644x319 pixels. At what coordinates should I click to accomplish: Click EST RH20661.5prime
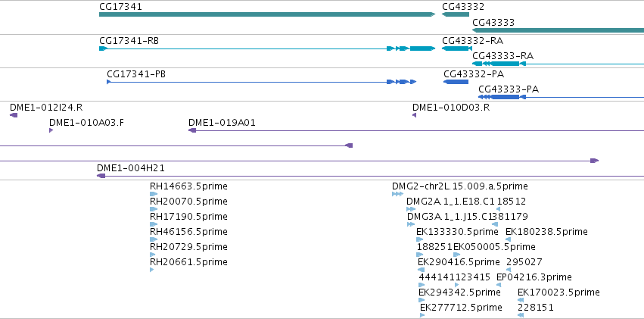pos(152,270)
